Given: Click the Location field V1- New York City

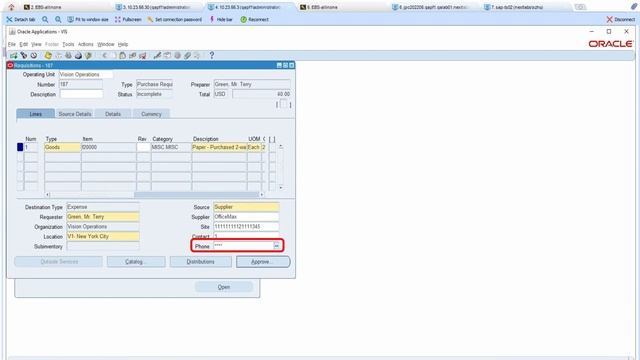Looking at the screenshot, I should click(x=103, y=236).
